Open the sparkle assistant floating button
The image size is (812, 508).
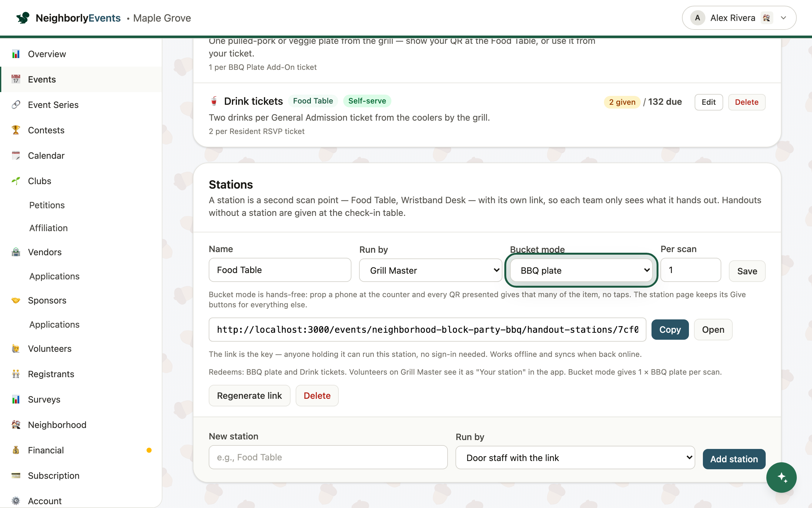click(781, 478)
